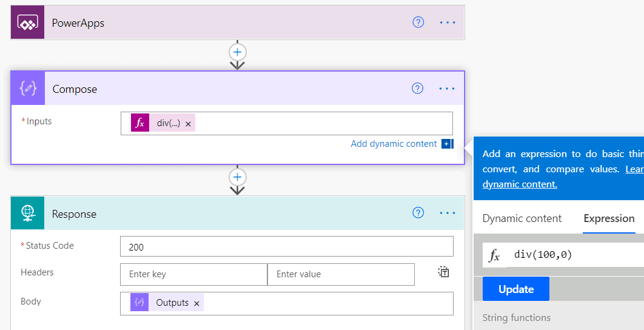Image resolution: width=644 pixels, height=330 pixels.
Task: Open help for the Response action
Action: coord(418,213)
